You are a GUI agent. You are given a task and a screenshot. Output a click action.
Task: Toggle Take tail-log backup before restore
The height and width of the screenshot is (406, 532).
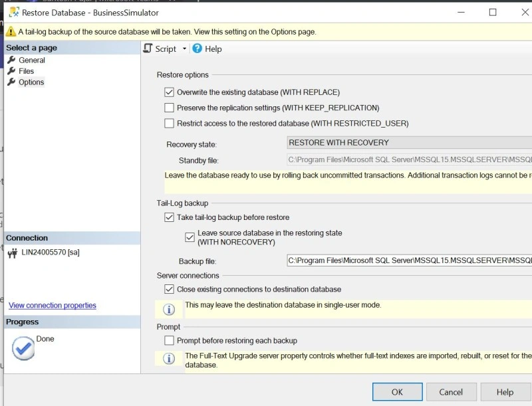(169, 217)
